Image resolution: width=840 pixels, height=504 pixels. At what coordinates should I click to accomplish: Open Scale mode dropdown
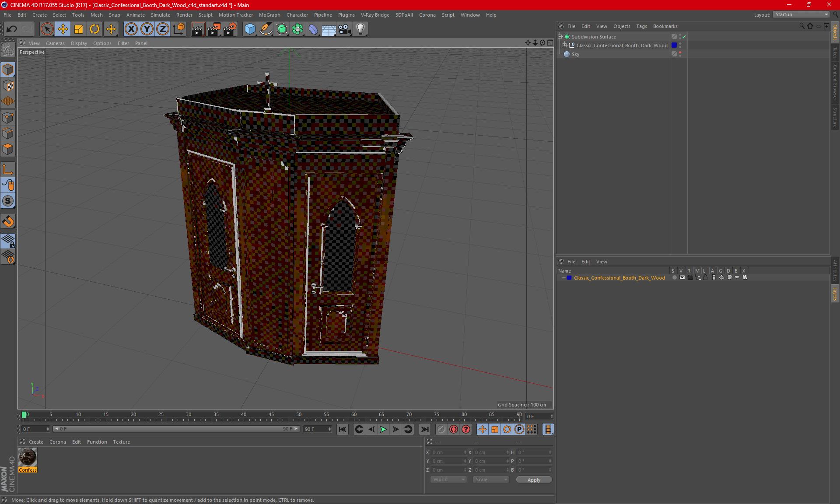coord(490,479)
